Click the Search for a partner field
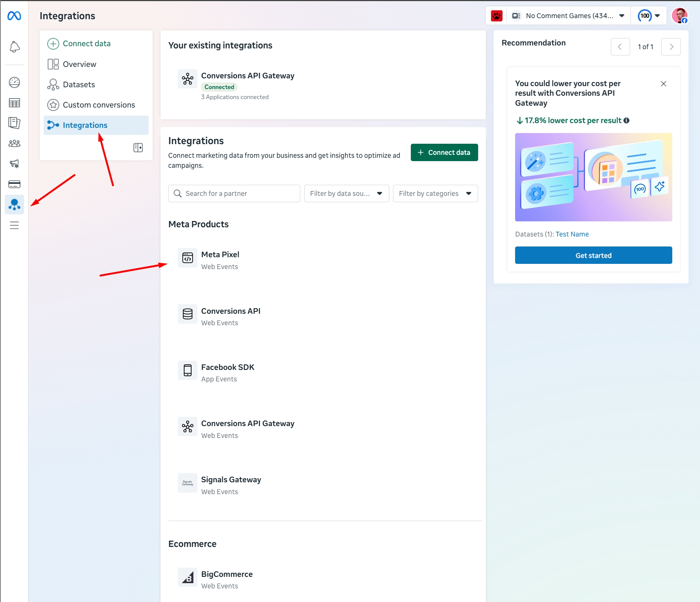The image size is (700, 602). (x=234, y=193)
